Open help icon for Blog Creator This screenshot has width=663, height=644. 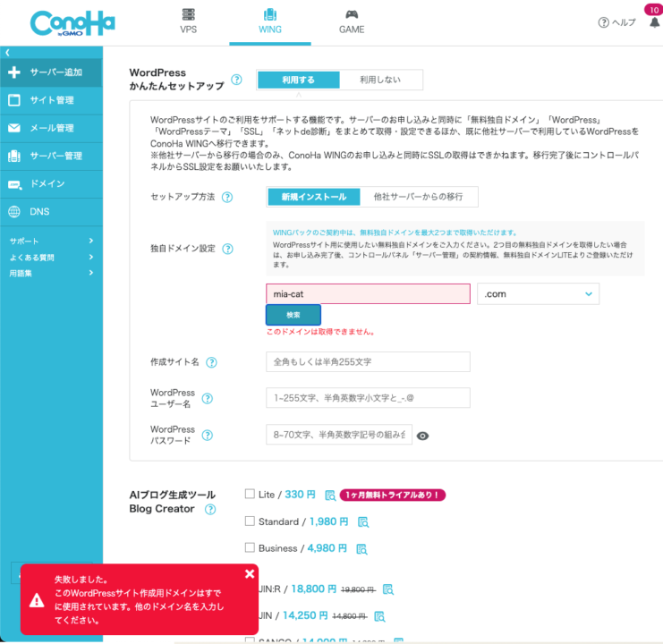[x=210, y=509]
